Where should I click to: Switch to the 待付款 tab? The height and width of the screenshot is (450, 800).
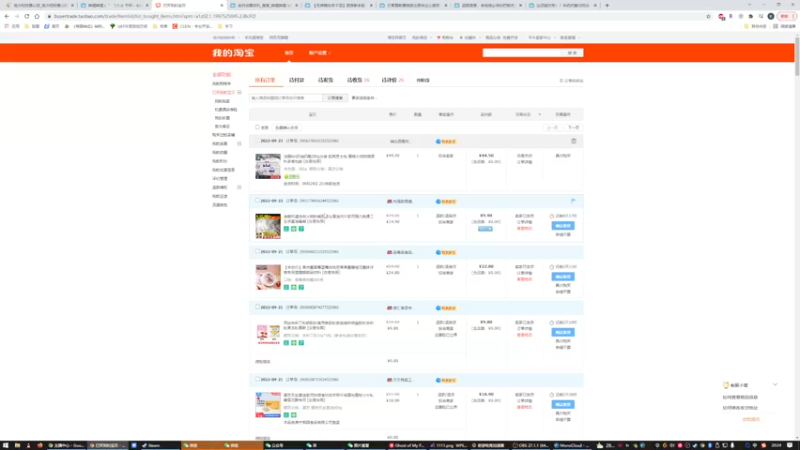(x=296, y=80)
